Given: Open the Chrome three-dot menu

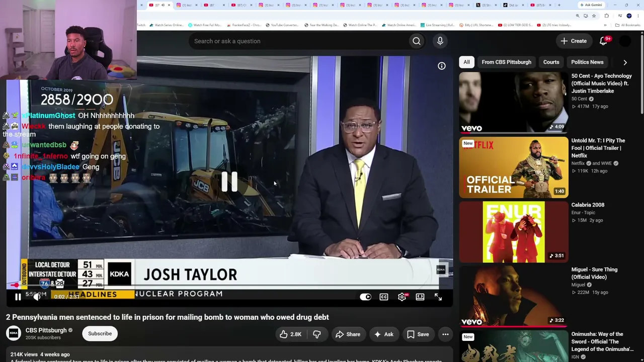Looking at the screenshot, I should (x=638, y=16).
